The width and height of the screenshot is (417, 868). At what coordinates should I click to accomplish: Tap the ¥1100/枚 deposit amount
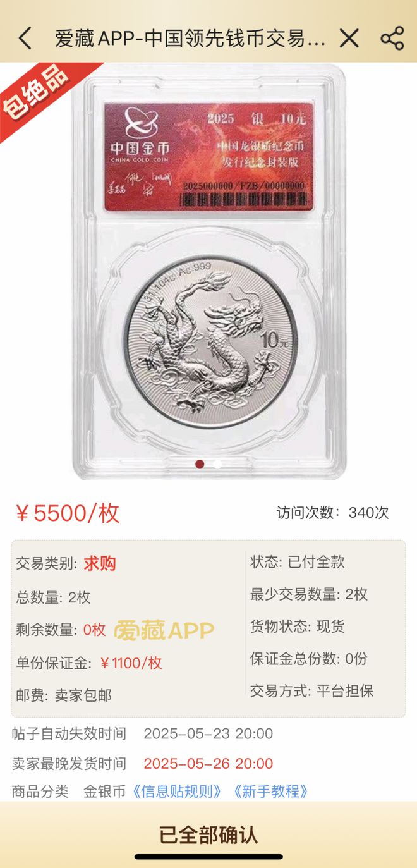pyautogui.click(x=131, y=663)
